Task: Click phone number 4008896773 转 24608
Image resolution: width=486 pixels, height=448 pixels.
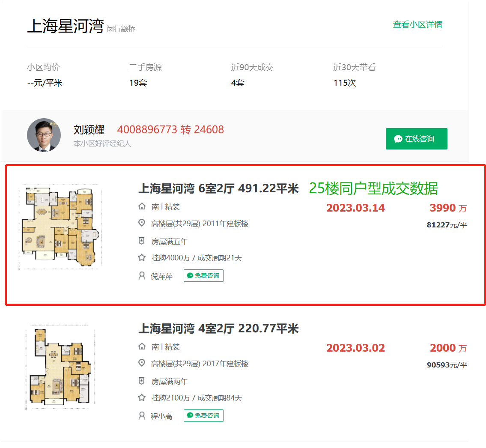Action: 170,130
